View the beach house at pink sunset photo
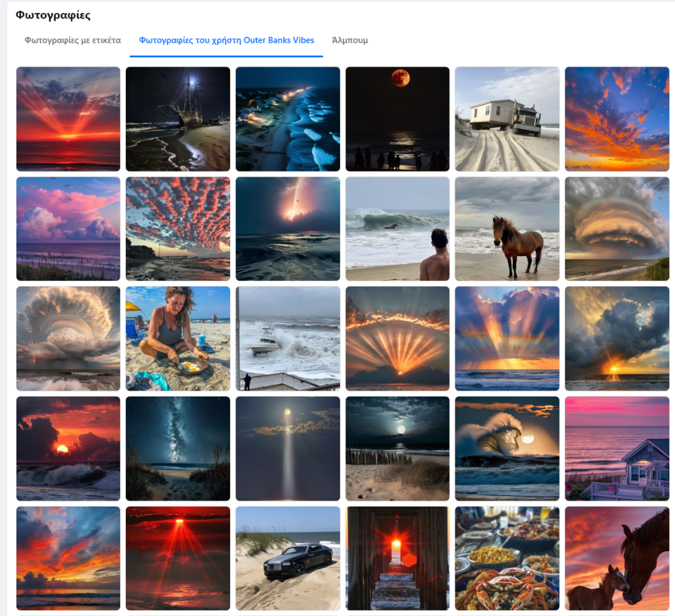 (x=617, y=448)
